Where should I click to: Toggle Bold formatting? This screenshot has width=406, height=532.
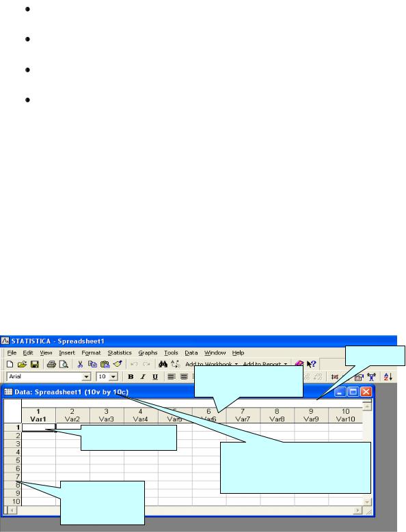pyautogui.click(x=131, y=376)
